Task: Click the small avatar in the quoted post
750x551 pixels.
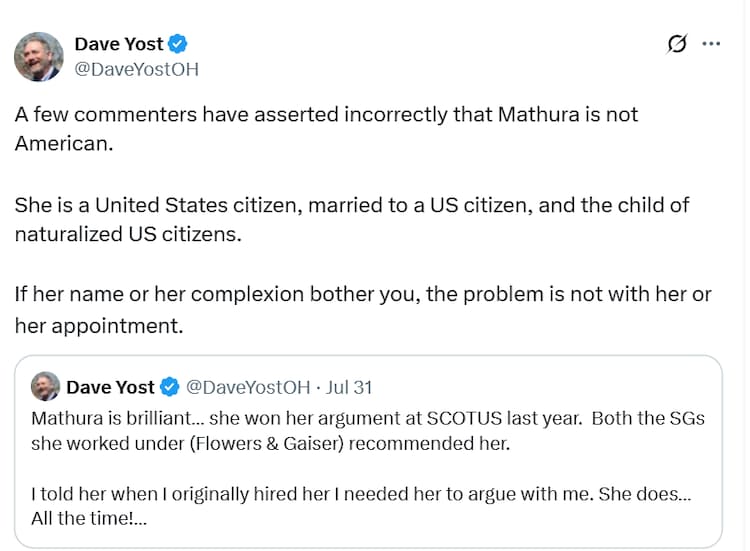Action: [45, 387]
